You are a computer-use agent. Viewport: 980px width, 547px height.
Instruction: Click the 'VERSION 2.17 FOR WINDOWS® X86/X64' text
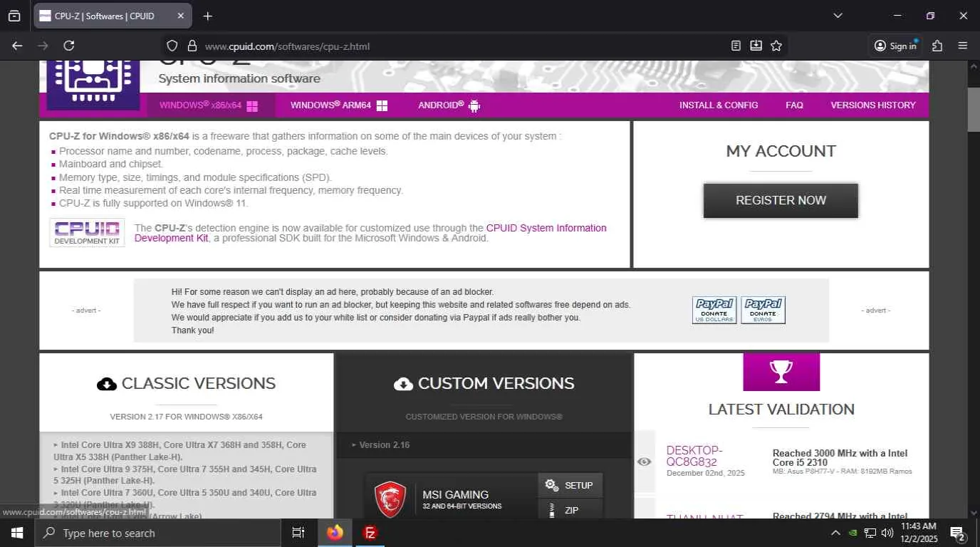pos(186,417)
